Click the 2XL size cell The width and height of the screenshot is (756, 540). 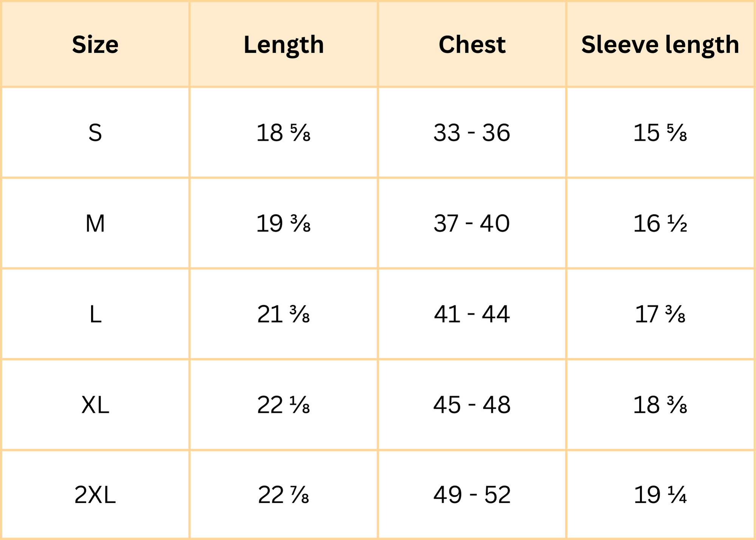[95, 495]
